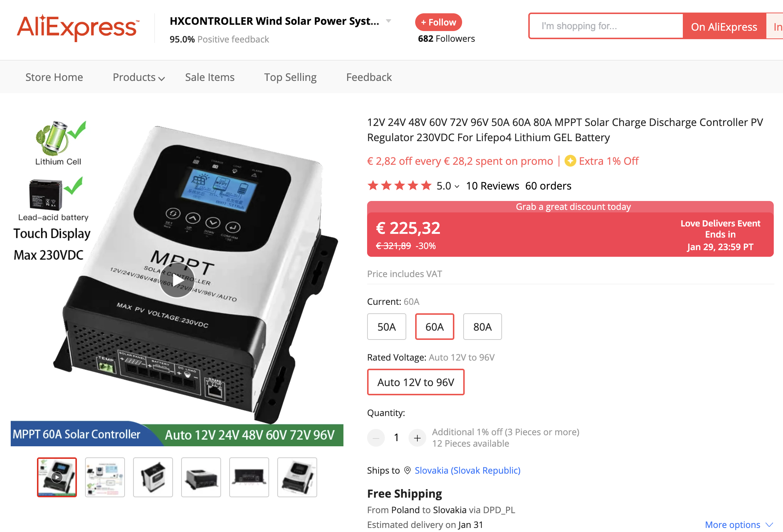Screen dimensions: 783x532
Task: Select the 50A current option
Action: [x=387, y=327]
